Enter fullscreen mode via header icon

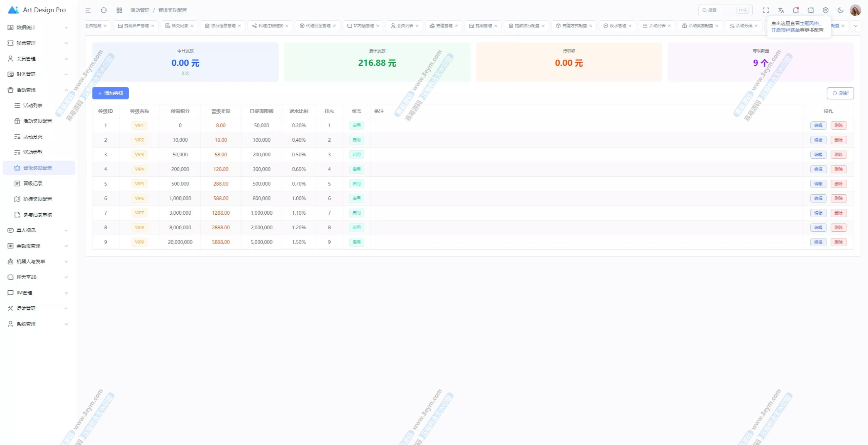[x=766, y=10]
